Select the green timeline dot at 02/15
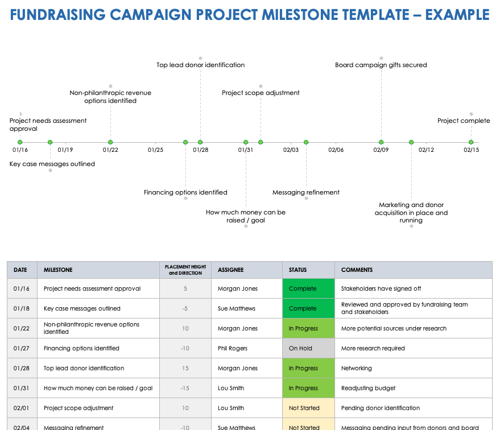 point(471,142)
